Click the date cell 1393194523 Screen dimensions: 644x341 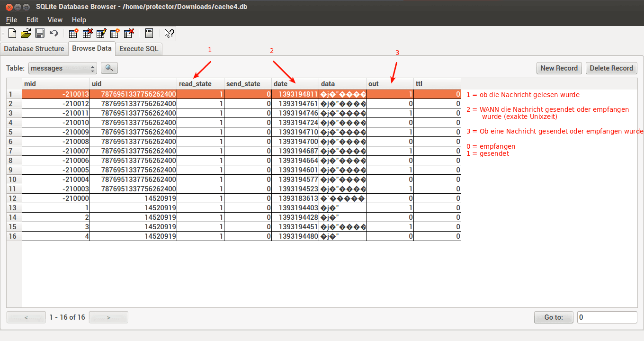point(295,189)
